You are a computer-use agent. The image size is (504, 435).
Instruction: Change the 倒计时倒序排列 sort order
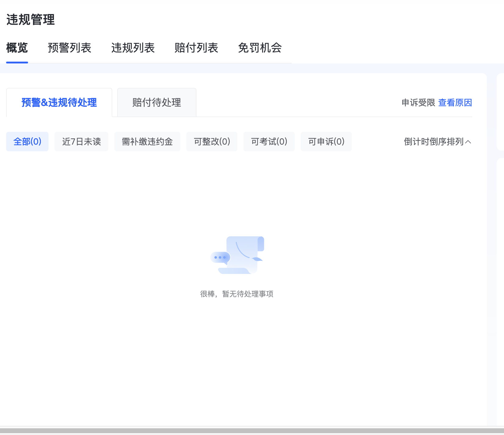[x=434, y=142]
